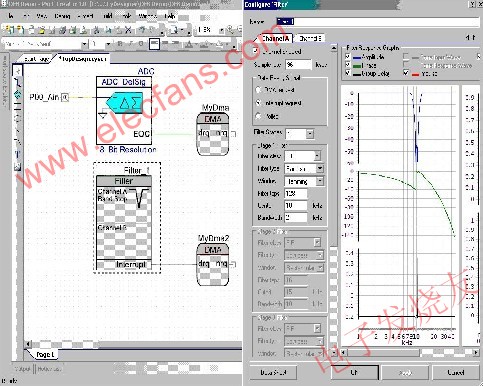Click the P0_Ain input pin terminal

(x=65, y=97)
